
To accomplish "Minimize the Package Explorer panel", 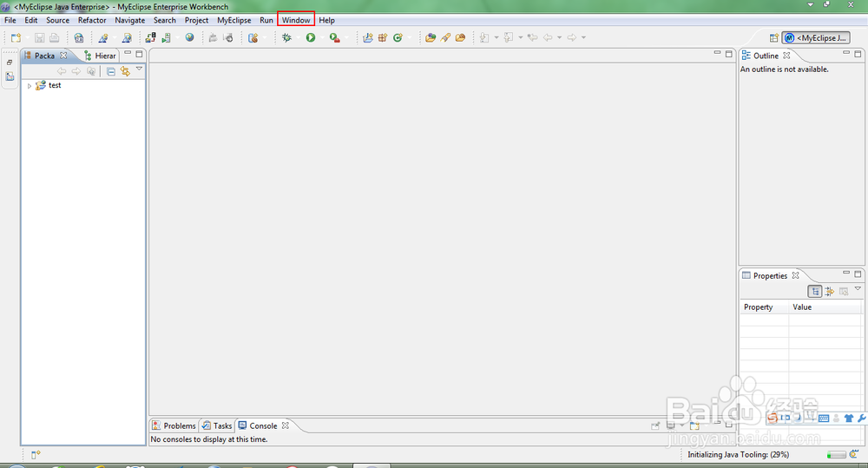I will [x=128, y=53].
